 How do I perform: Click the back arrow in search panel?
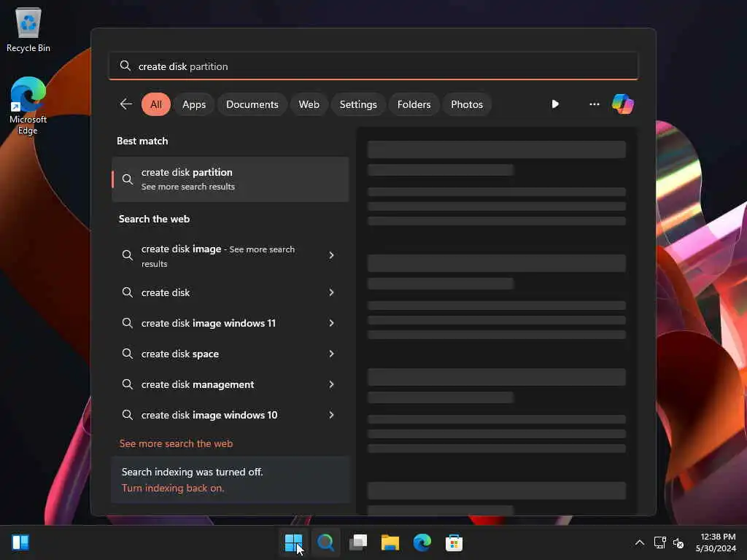click(x=125, y=104)
